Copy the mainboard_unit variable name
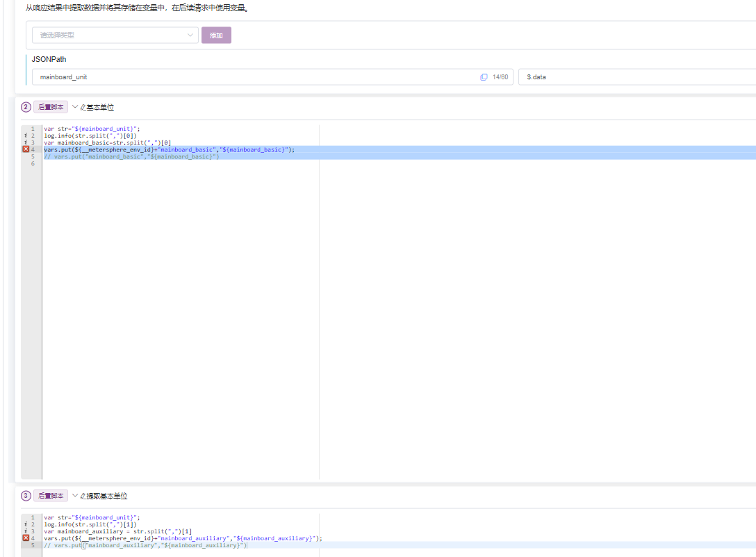 tap(484, 77)
